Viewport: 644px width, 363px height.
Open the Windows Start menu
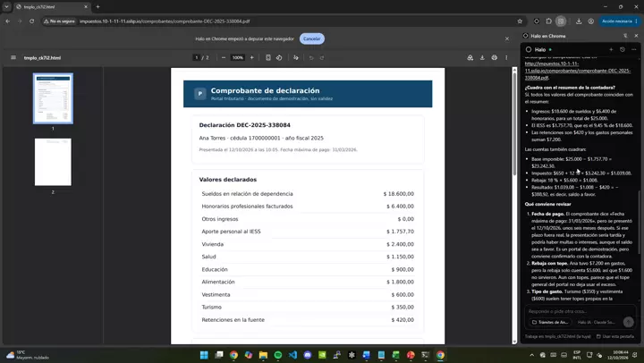(204, 355)
